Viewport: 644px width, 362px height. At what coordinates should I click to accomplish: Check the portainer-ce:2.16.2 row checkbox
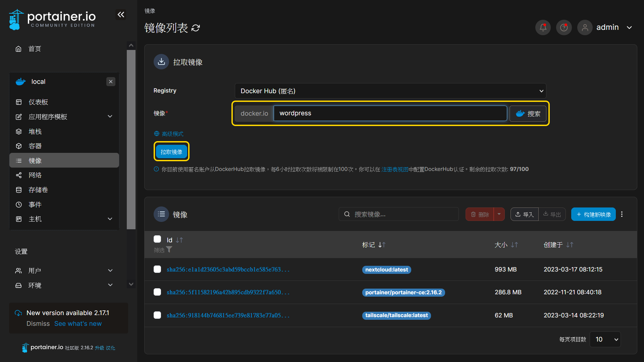(x=157, y=292)
